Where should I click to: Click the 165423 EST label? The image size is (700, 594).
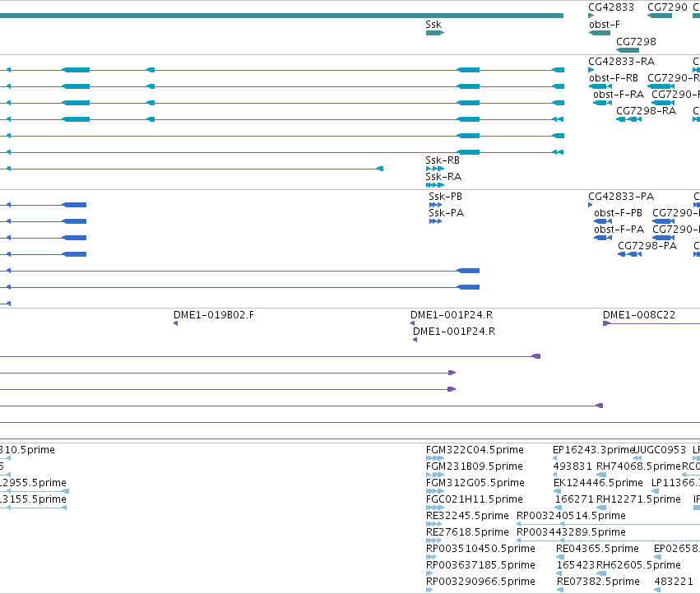(x=575, y=565)
